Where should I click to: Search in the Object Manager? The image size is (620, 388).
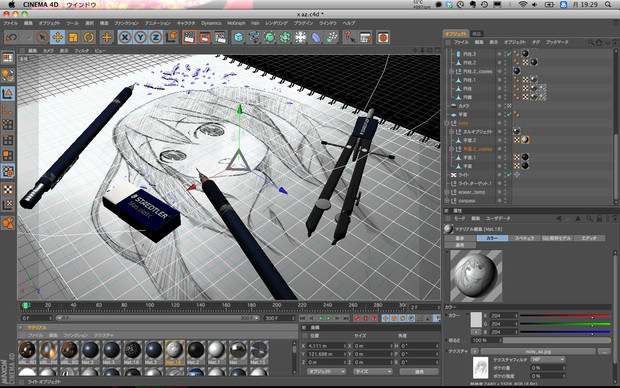(591, 42)
